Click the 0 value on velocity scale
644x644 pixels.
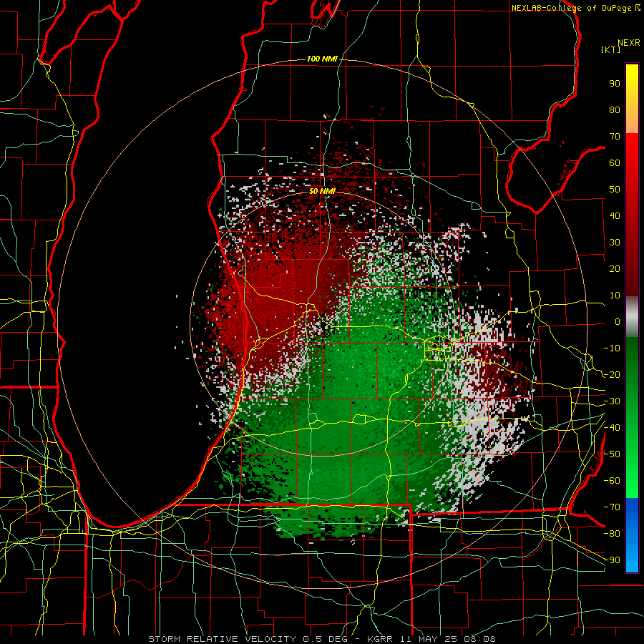click(x=618, y=322)
